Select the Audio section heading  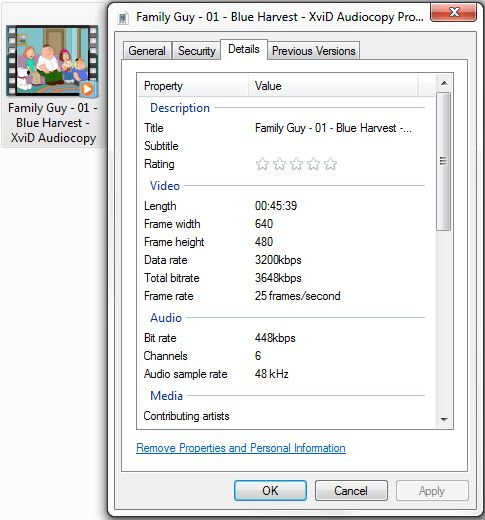[x=166, y=318]
